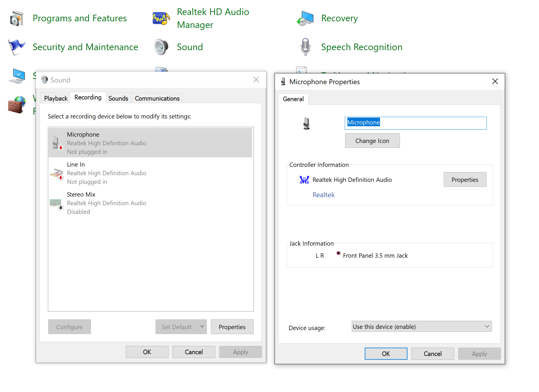Click 'Realtek High Definition Audio' controller name
This screenshot has height=392, width=539.
click(352, 180)
